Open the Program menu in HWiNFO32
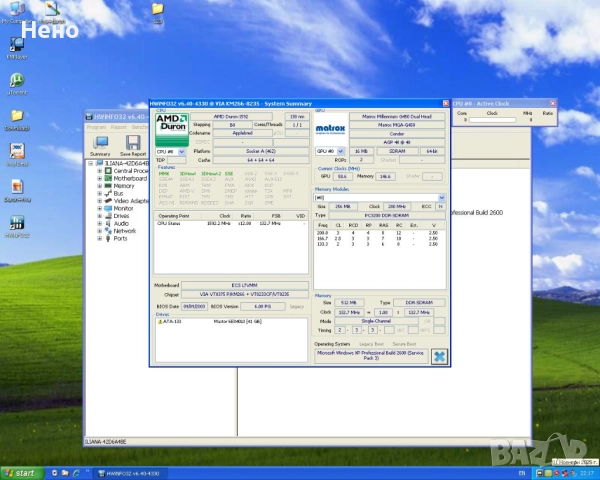 [96, 127]
